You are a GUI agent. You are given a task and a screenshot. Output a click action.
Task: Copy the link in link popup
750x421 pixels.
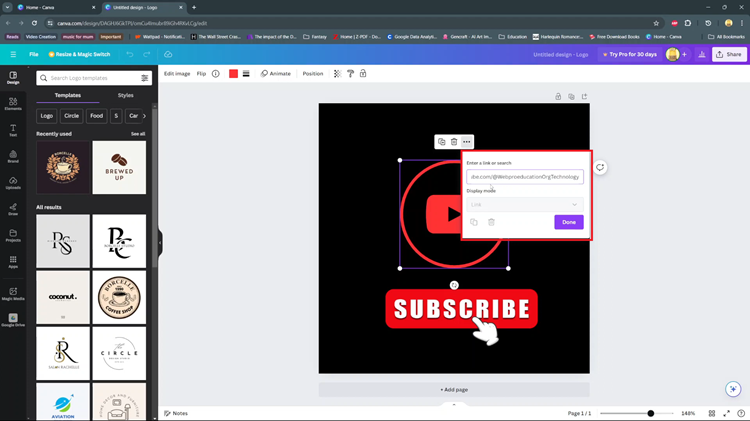click(x=474, y=222)
